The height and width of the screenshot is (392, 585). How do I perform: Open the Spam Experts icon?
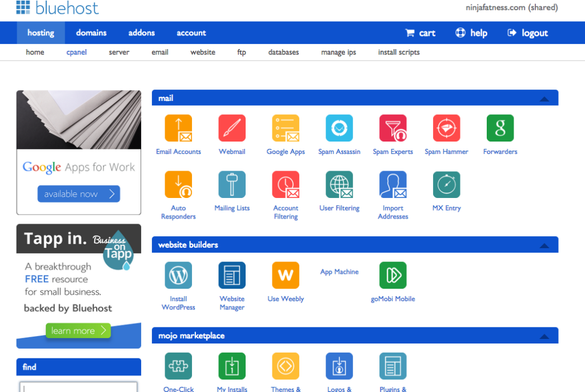(393, 128)
